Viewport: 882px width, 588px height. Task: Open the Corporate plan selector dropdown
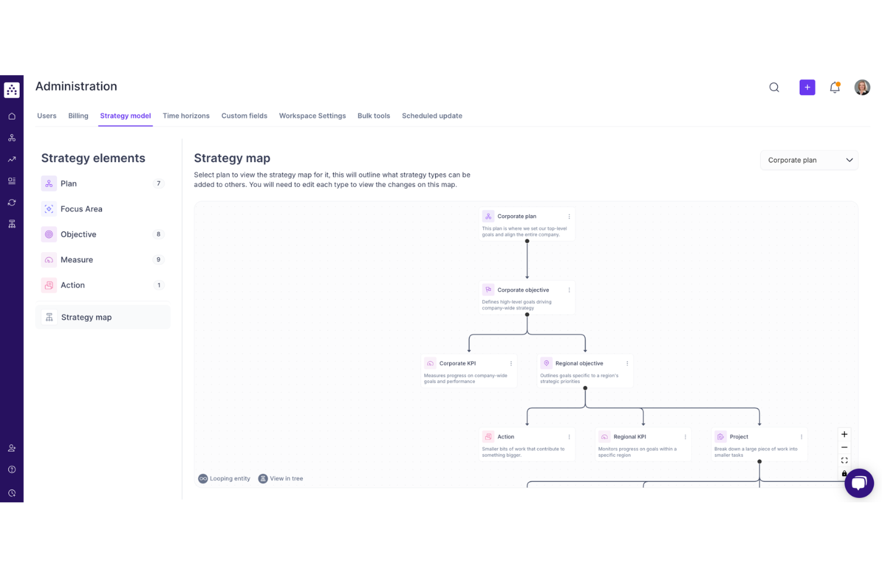(x=809, y=160)
